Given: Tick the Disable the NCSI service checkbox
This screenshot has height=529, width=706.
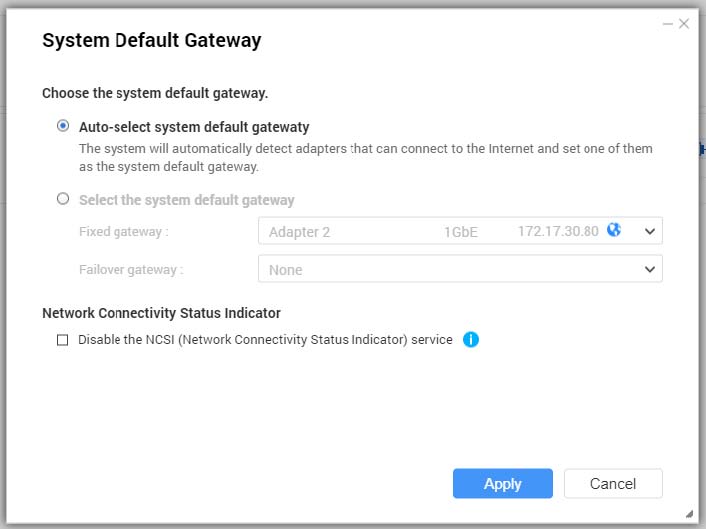Looking at the screenshot, I should (63, 340).
